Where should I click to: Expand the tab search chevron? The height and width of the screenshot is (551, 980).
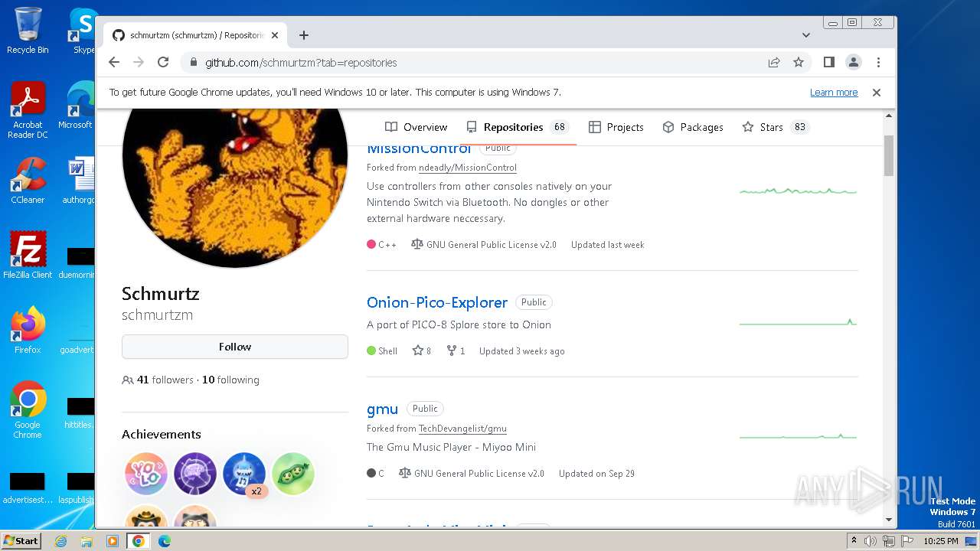[806, 35]
